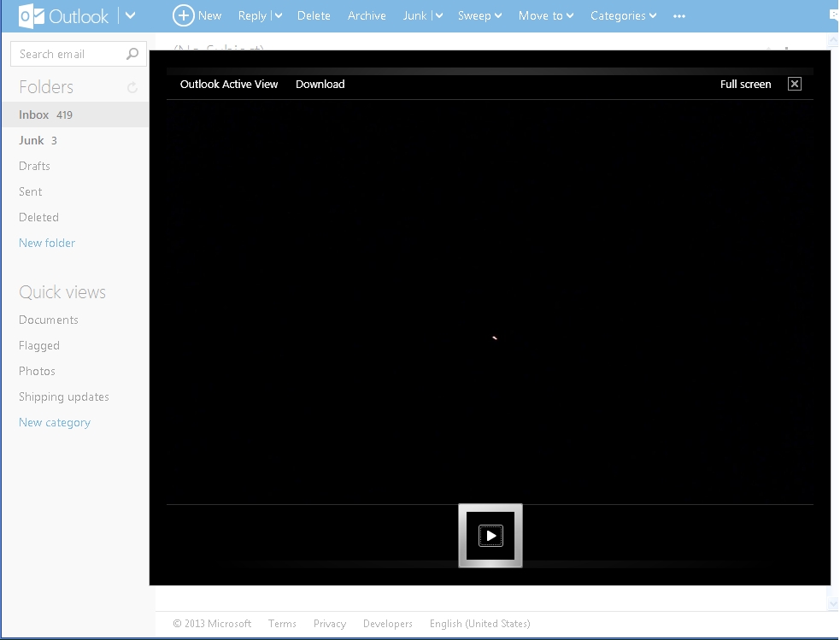Click the New folder link
This screenshot has height=640, width=840.
pyautogui.click(x=47, y=244)
